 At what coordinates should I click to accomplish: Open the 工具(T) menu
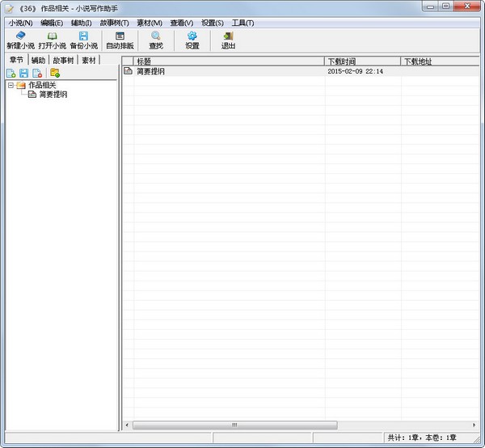(x=242, y=23)
